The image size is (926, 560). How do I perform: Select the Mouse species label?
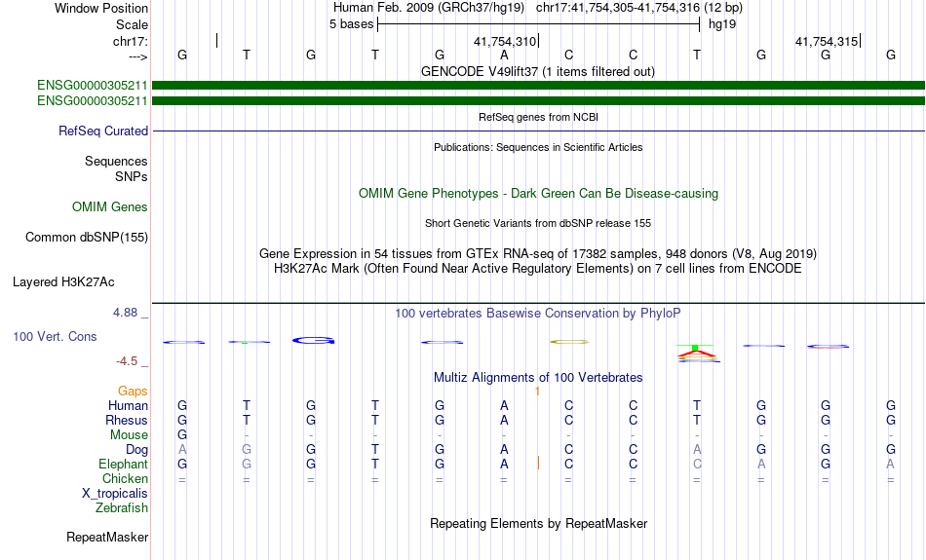129,435
